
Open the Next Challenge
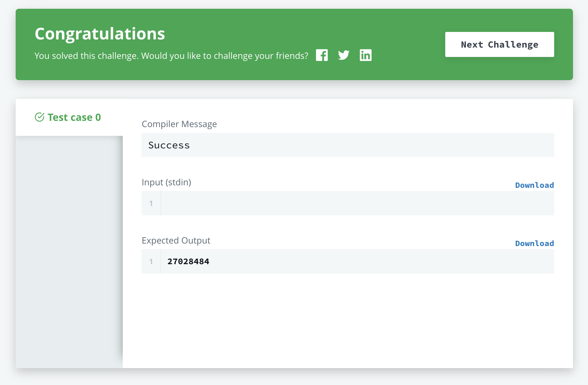point(499,44)
